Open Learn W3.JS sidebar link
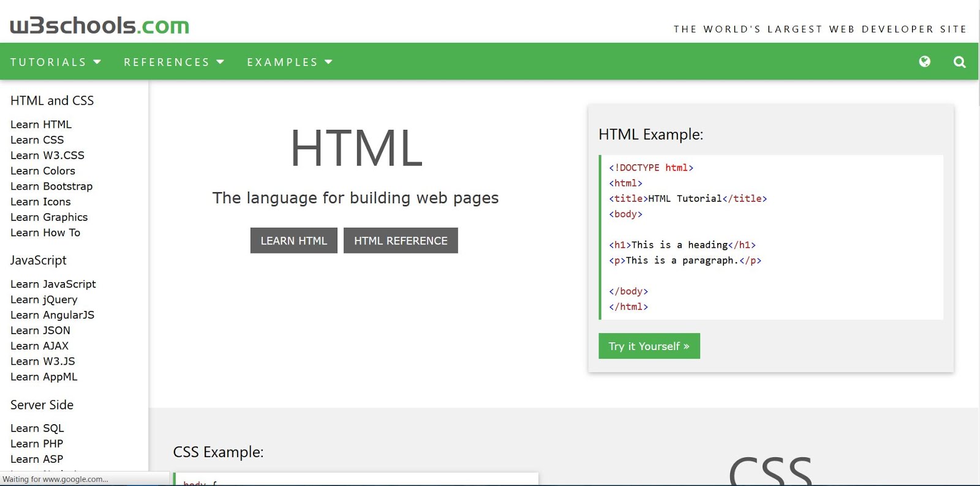Screen dimensions: 980x486 click(x=43, y=361)
